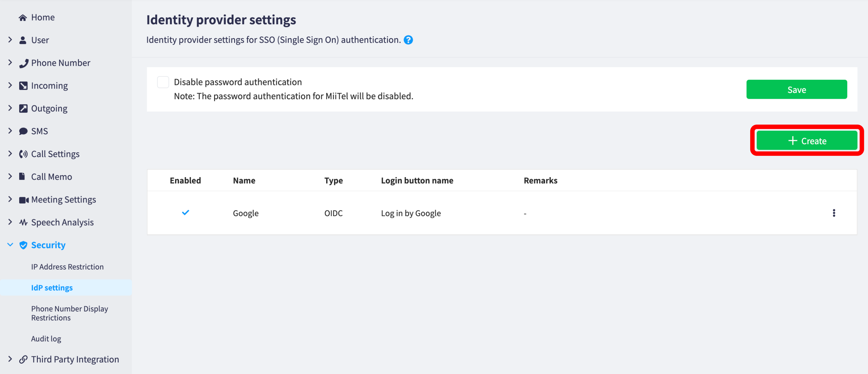Click the green Save button
The image size is (868, 374).
click(x=797, y=90)
